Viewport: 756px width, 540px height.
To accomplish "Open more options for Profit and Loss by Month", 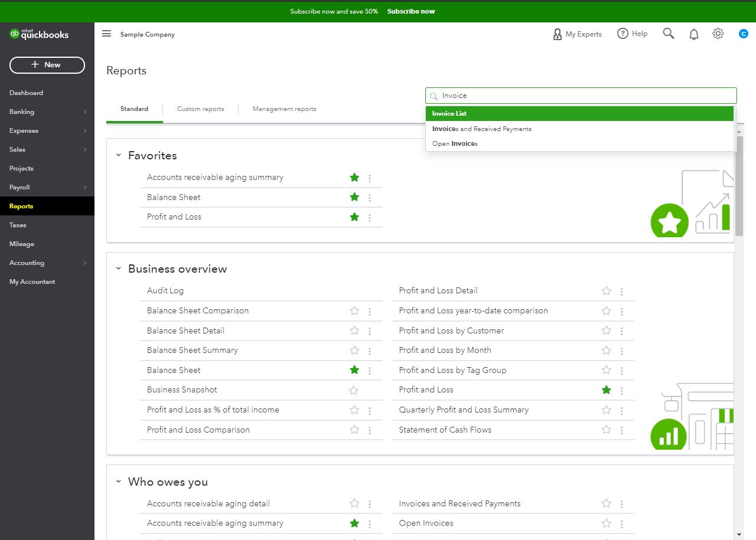I will coord(621,351).
